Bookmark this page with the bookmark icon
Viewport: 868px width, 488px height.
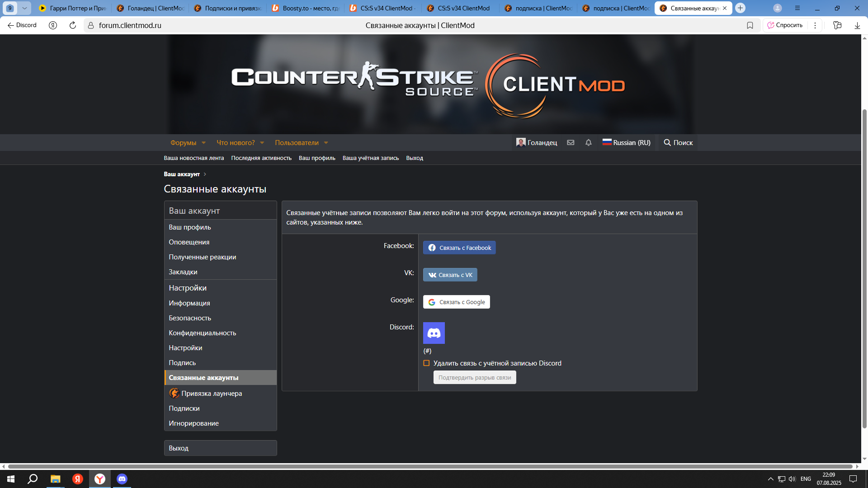click(750, 25)
